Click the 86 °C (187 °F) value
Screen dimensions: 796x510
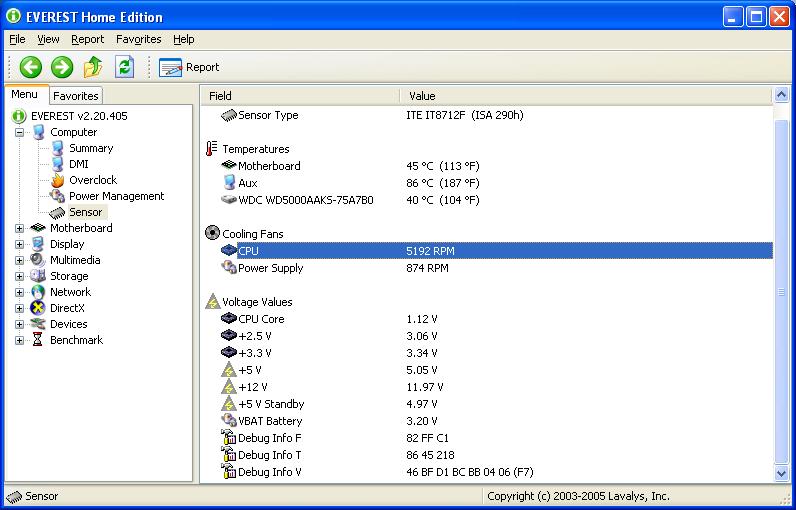(443, 183)
